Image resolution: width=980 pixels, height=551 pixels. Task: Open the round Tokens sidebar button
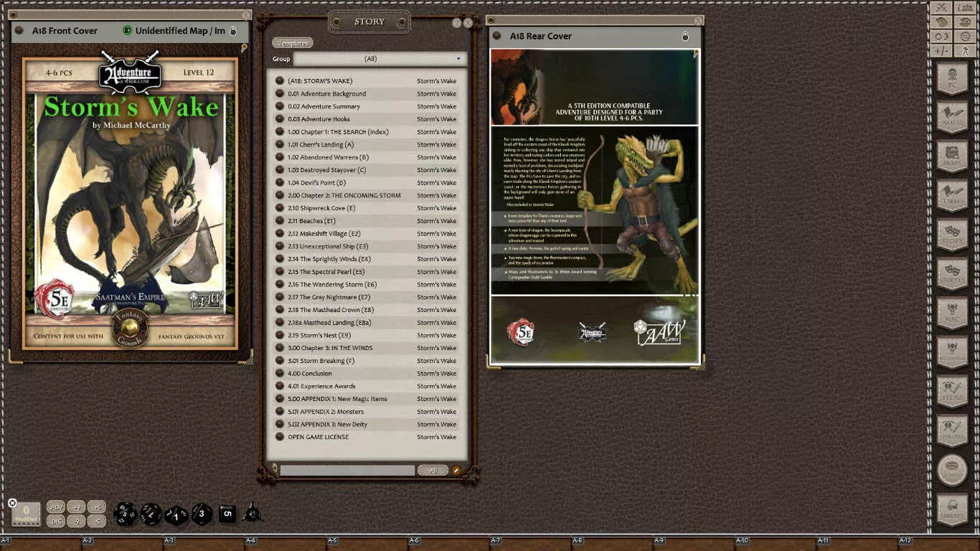tap(953, 470)
